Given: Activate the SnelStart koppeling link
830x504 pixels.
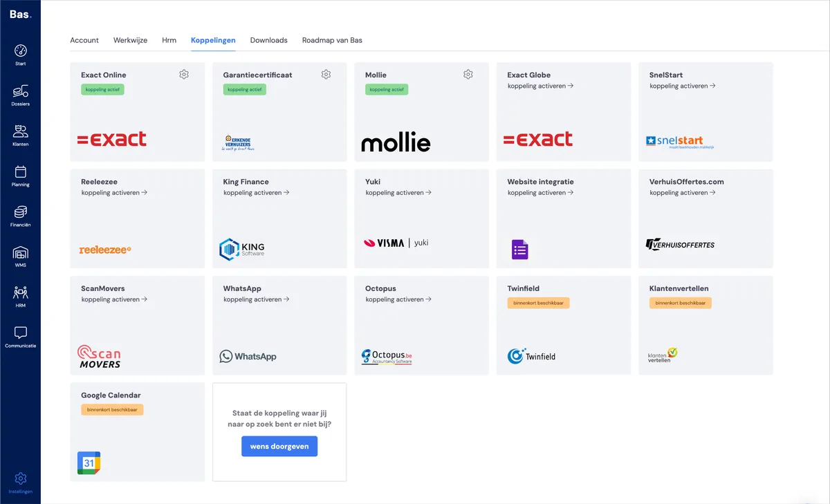Looking at the screenshot, I should coord(683,86).
